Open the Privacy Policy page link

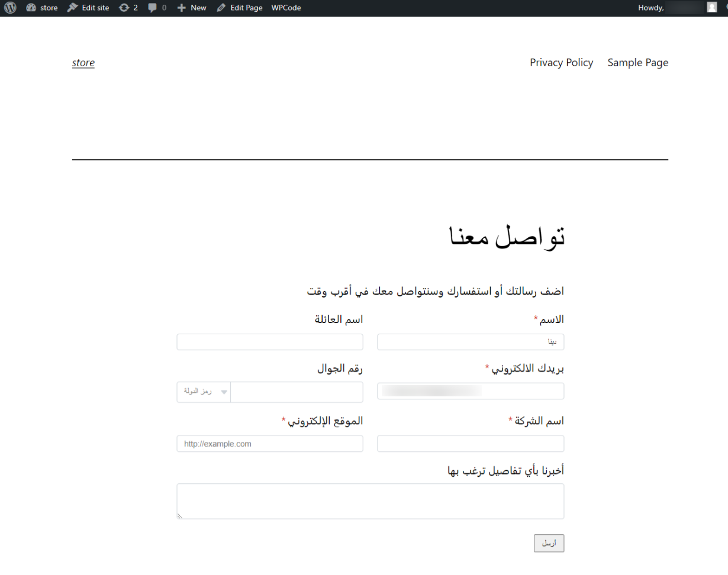(x=561, y=63)
